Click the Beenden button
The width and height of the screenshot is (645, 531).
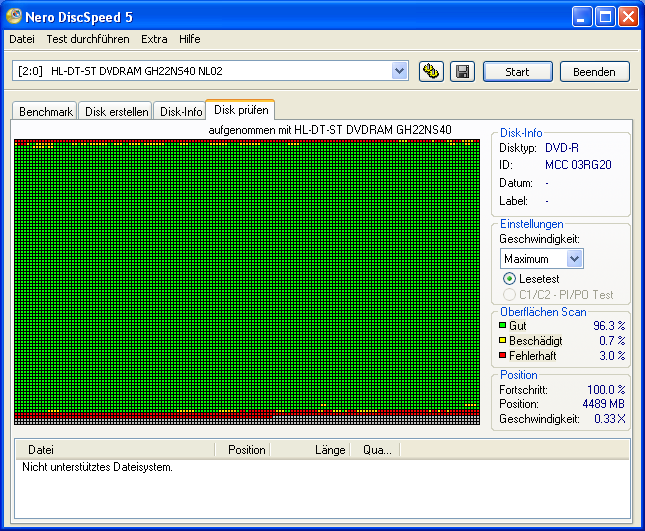[594, 72]
